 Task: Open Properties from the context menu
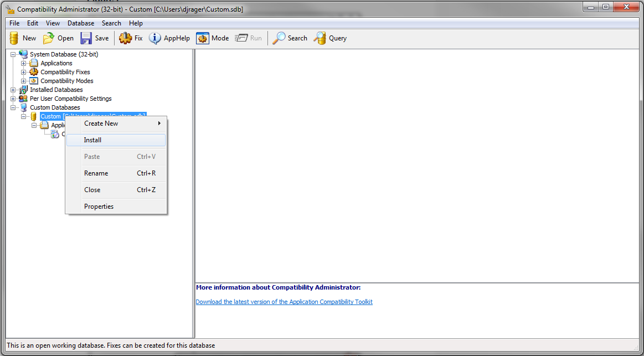(x=116, y=207)
